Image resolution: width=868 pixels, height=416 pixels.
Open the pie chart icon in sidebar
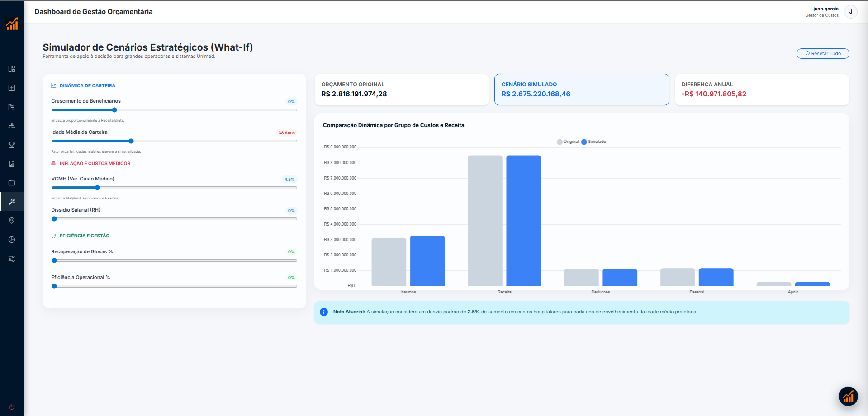coord(12,240)
